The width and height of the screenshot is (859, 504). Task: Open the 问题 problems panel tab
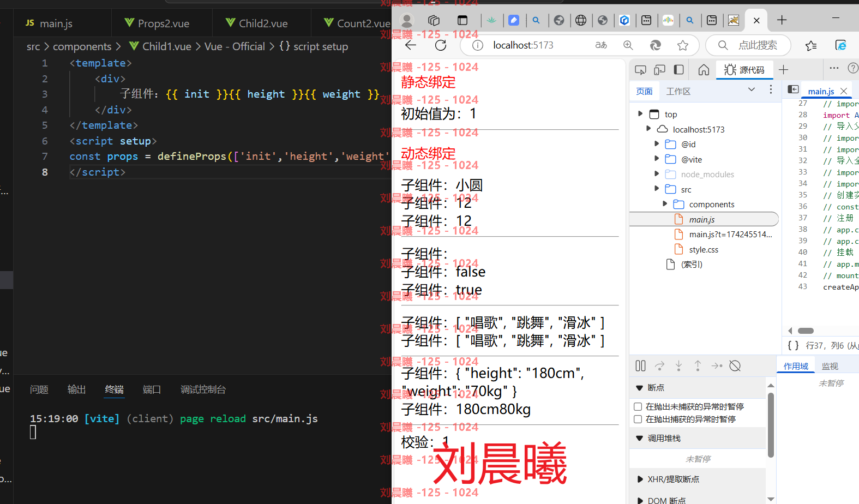coord(39,389)
